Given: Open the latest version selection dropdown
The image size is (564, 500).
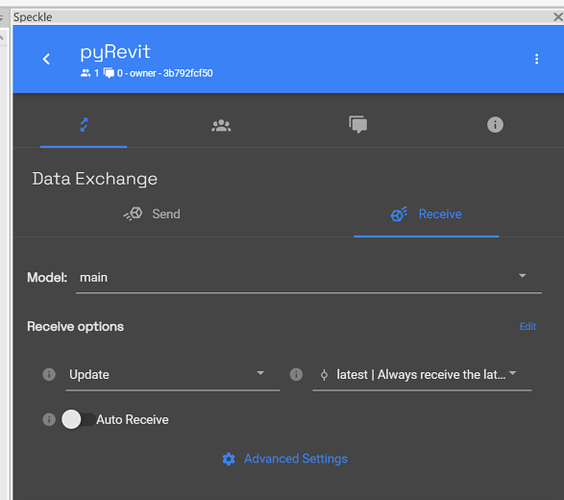Looking at the screenshot, I should coord(422,375).
